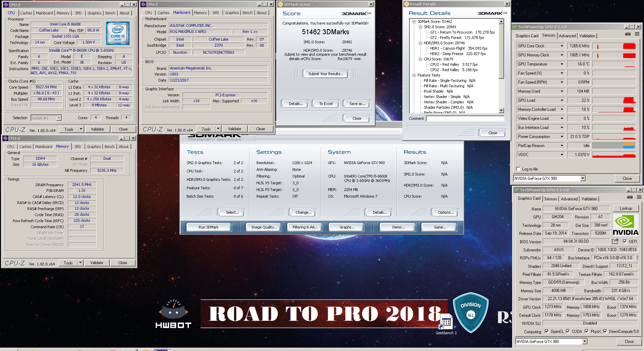Click Lookup button in GPU-Z
The height and width of the screenshot is (351, 644).
[x=626, y=208]
